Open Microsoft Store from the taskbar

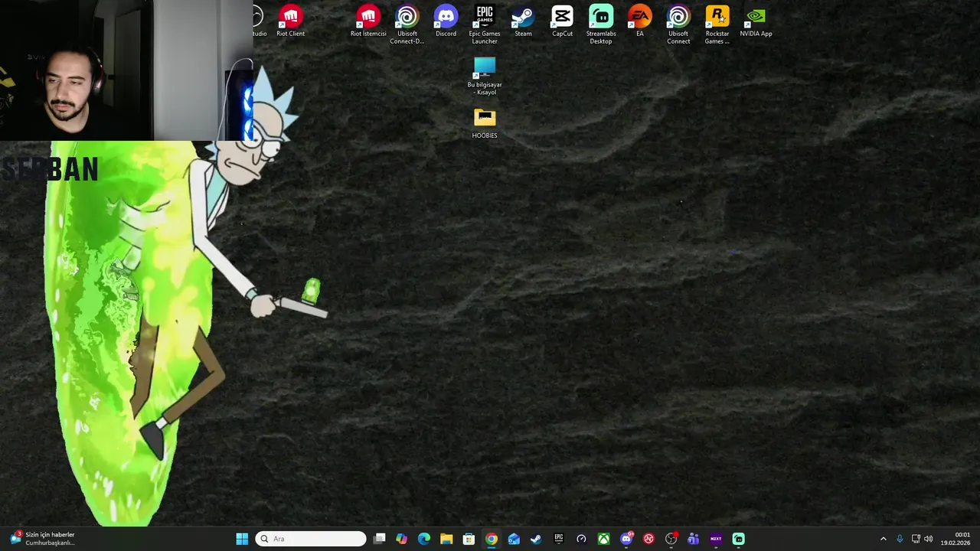(469, 539)
